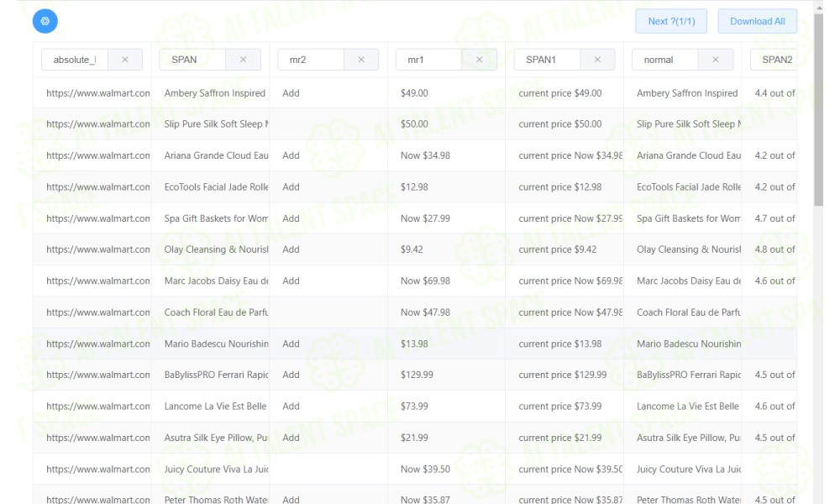
Task: Select the EcoTools Facial Jade Roller SPAN cell
Action: click(210, 187)
